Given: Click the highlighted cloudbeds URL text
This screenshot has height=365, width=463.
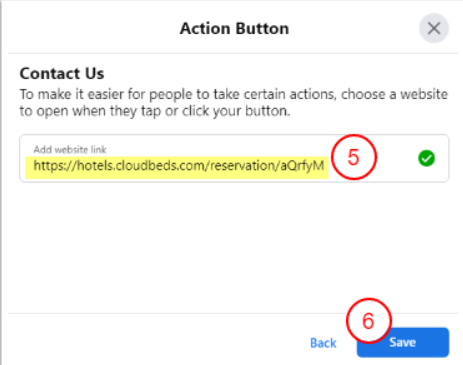Looking at the screenshot, I should (179, 165).
